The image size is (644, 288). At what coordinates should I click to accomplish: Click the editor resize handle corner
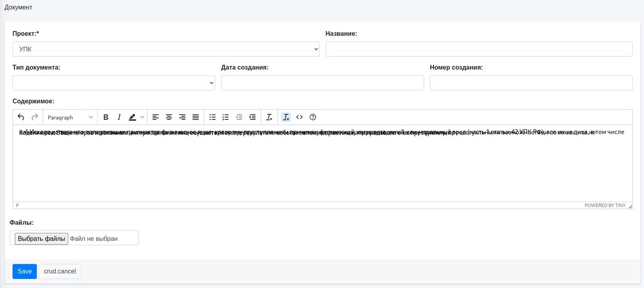click(630, 206)
